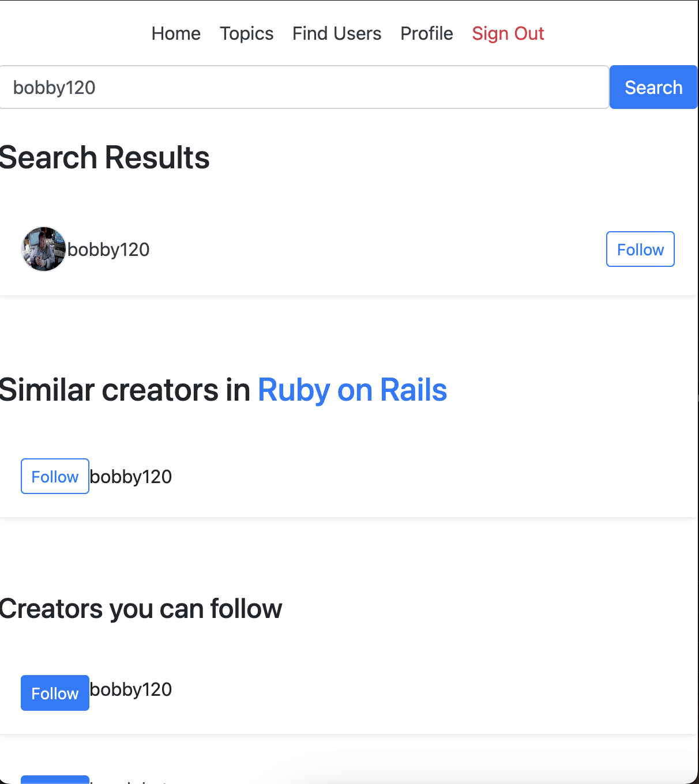
Task: Click the Search Results heading
Action: coord(104,158)
